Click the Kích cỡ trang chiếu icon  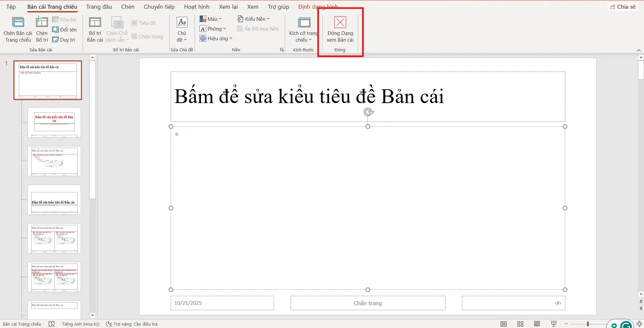coord(303,30)
